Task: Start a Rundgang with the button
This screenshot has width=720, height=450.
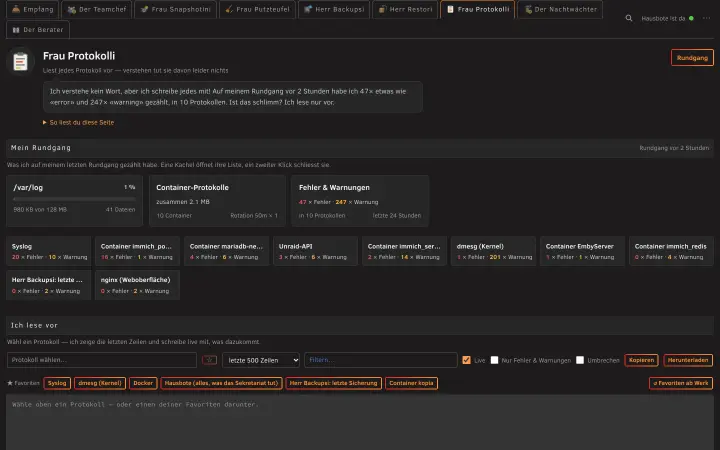Action: 692,58
